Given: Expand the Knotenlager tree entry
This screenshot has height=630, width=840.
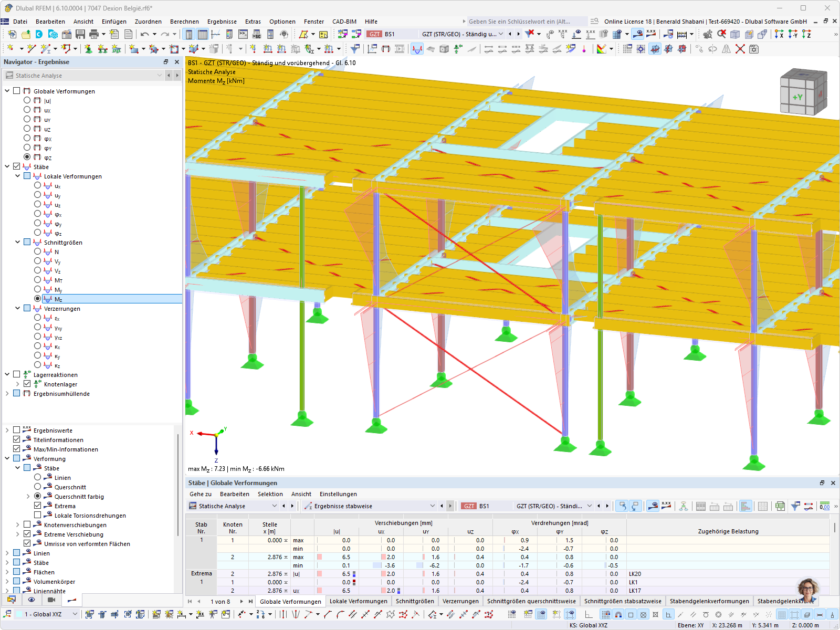Looking at the screenshot, I should [17, 384].
